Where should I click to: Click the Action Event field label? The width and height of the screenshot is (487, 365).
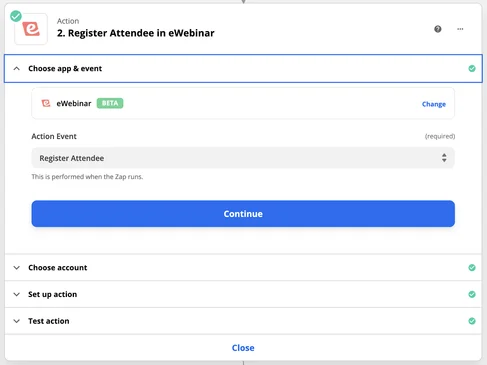pyautogui.click(x=54, y=136)
